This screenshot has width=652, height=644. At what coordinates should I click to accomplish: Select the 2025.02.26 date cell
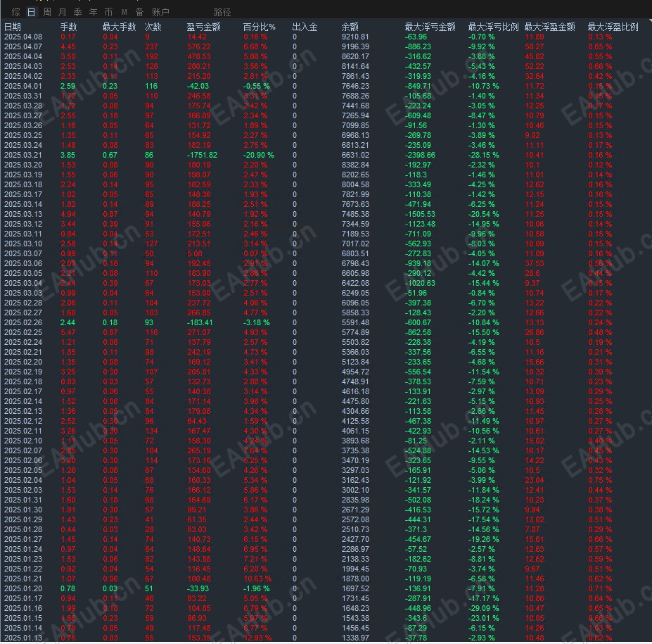pos(23,322)
